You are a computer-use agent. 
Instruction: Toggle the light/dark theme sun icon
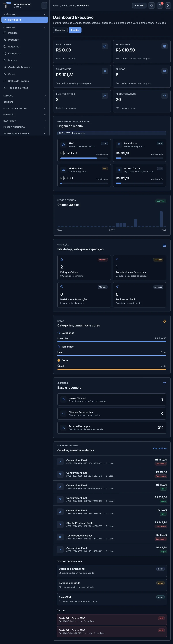[151, 5]
